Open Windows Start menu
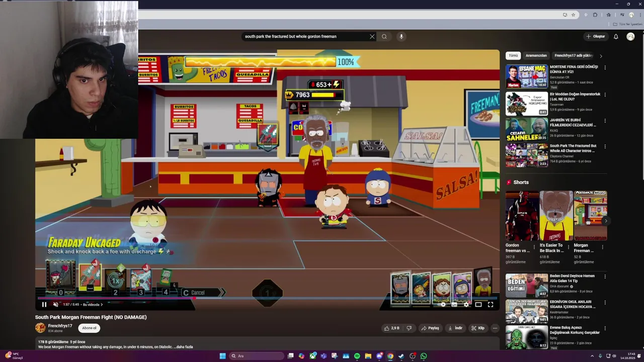 (x=222, y=356)
